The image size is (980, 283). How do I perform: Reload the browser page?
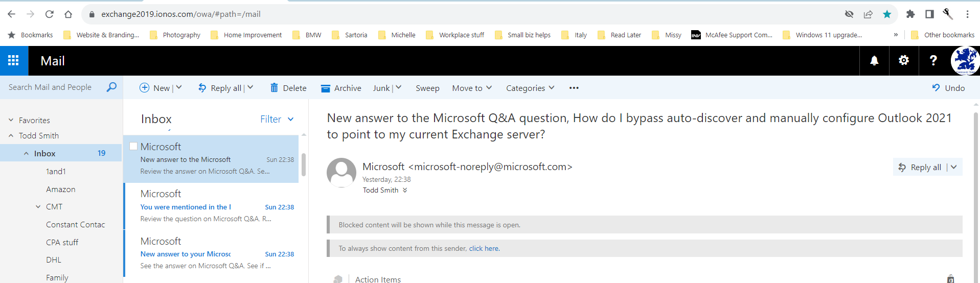[x=49, y=14]
